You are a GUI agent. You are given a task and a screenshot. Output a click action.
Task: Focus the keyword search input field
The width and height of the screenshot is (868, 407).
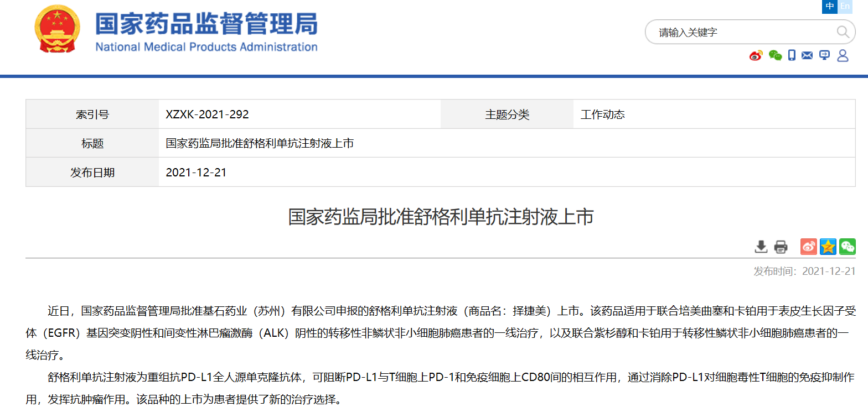[x=742, y=32]
